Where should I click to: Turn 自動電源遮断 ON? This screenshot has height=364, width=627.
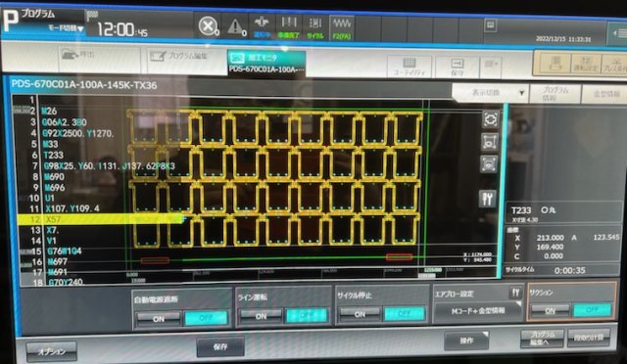(159, 319)
